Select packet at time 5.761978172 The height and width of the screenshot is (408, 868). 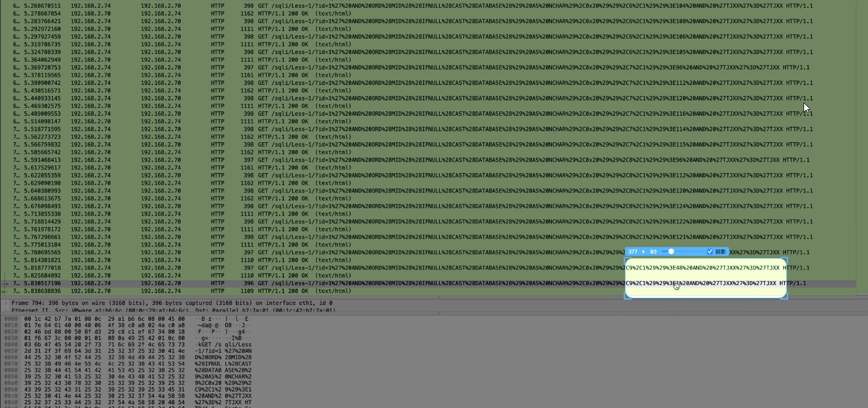pyautogui.click(x=428, y=229)
